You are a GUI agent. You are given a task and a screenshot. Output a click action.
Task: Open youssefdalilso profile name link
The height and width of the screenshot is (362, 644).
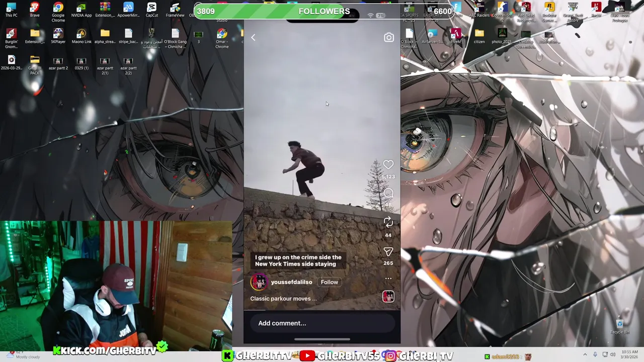coord(291,282)
